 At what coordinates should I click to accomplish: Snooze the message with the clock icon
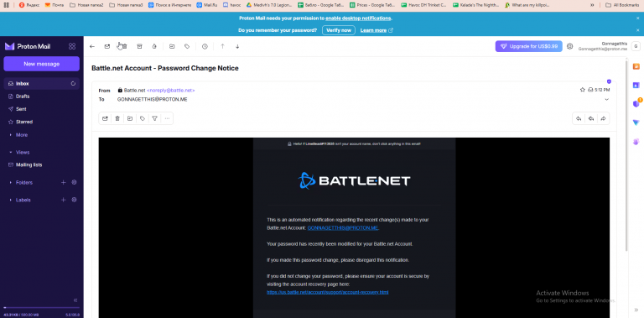click(x=205, y=46)
